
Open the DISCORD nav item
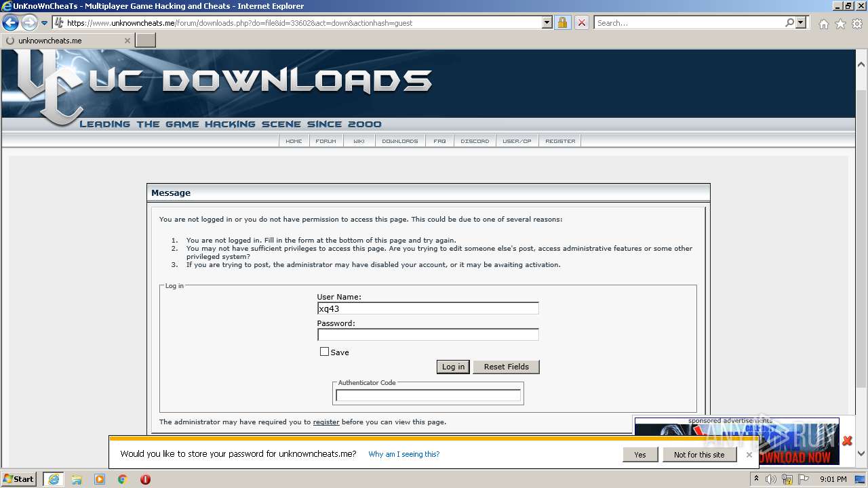(x=475, y=141)
